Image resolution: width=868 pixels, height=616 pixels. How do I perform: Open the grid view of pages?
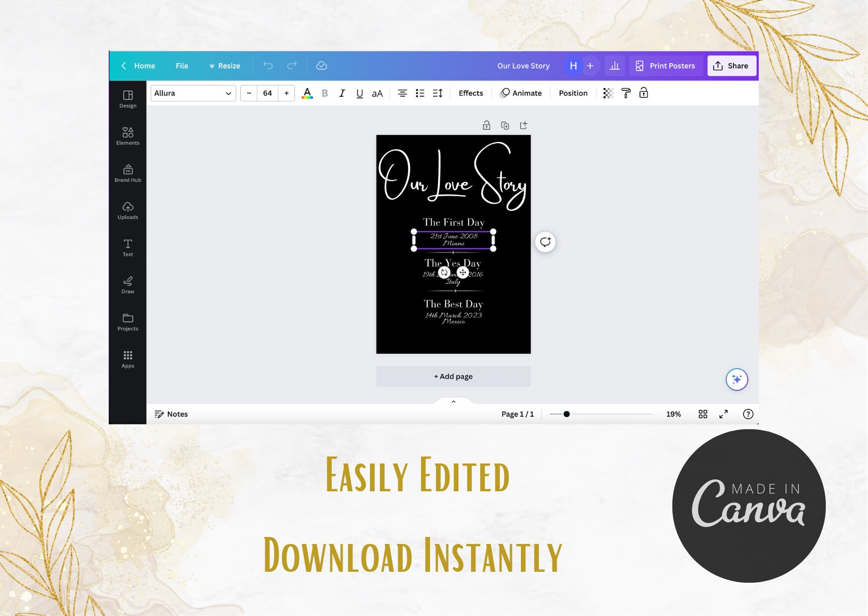pos(703,414)
